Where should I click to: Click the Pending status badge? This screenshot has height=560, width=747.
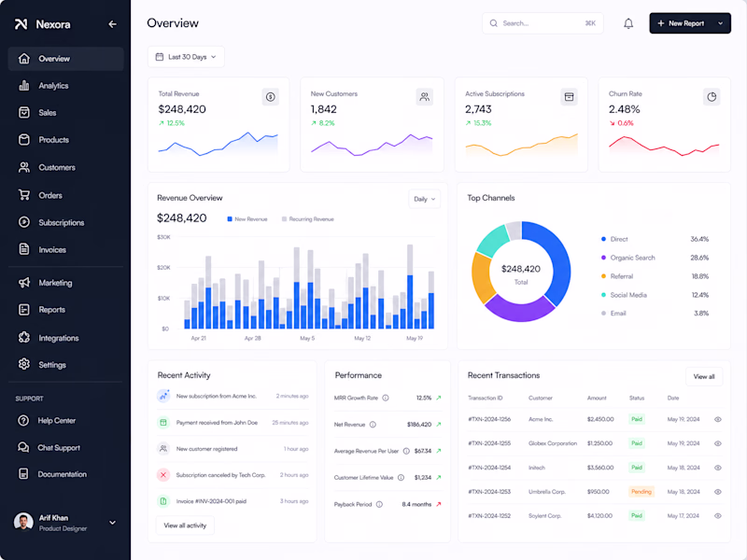click(x=641, y=492)
